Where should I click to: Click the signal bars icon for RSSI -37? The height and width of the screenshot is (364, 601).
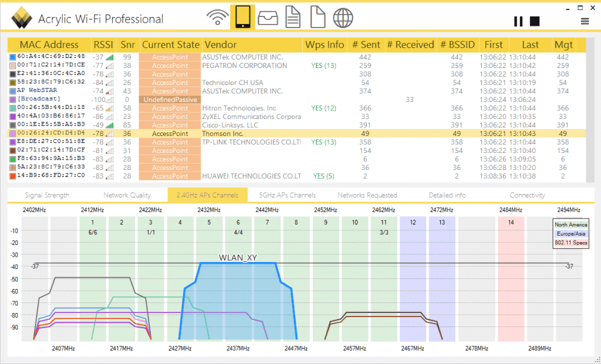(110, 57)
